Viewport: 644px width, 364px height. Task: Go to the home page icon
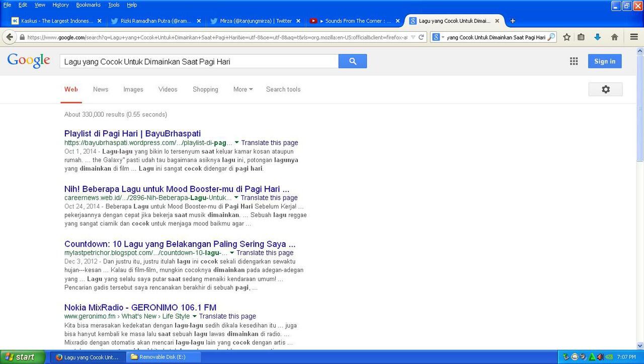point(614,37)
